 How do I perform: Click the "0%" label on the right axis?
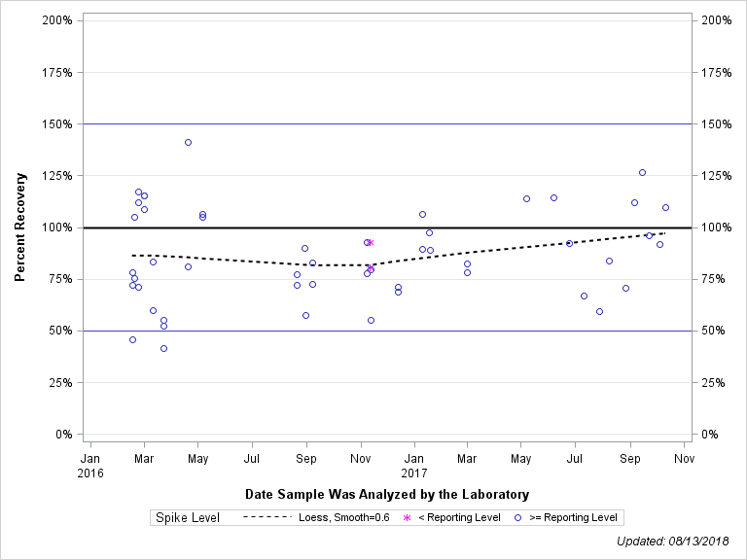[710, 434]
